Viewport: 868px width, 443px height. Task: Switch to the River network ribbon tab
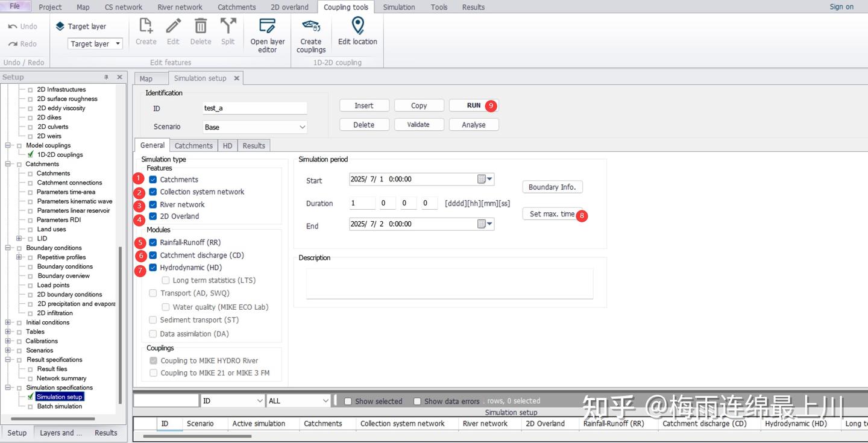(x=180, y=7)
